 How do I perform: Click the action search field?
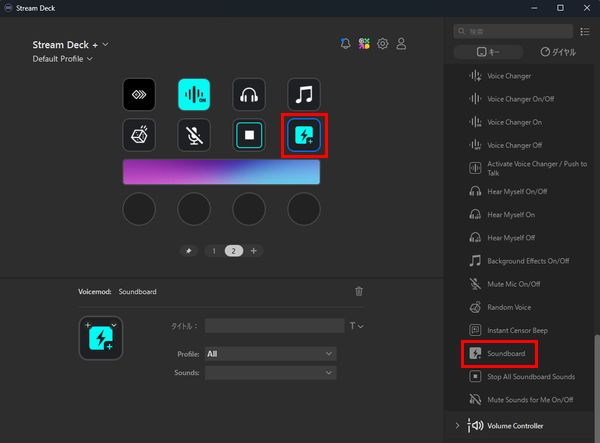click(513, 31)
